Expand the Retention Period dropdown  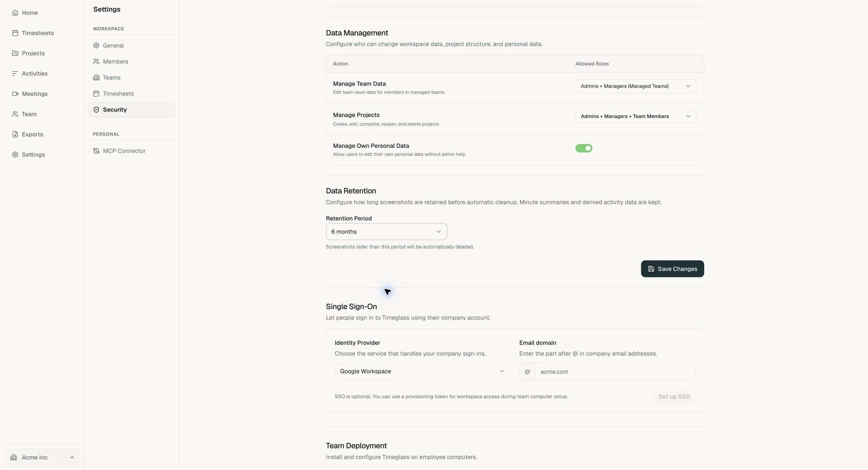pos(386,232)
